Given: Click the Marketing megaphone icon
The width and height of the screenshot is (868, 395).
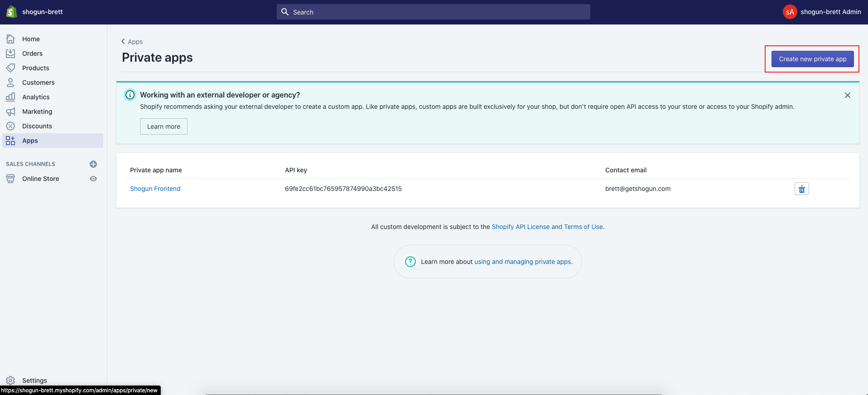Looking at the screenshot, I should (x=10, y=112).
